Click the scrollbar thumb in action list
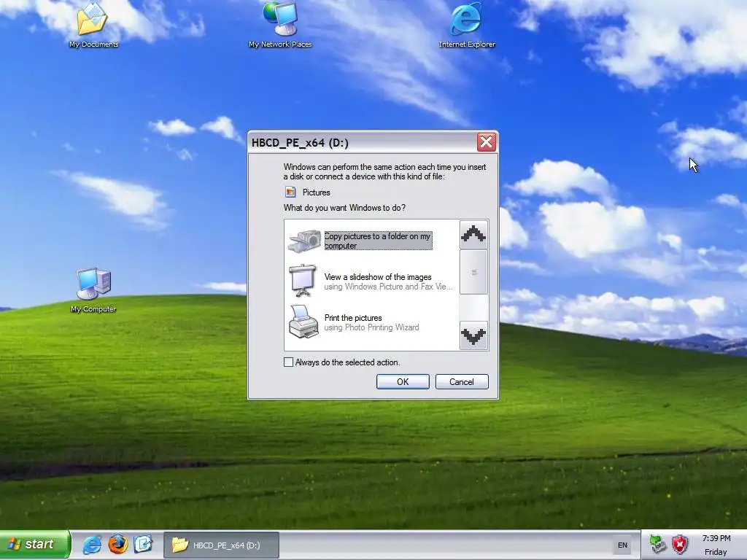 [473, 273]
